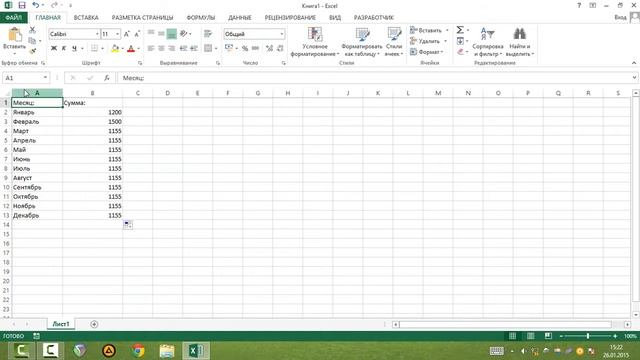Add a new sheet with plus button
Screen dimensions: 640x360
pos(94,324)
